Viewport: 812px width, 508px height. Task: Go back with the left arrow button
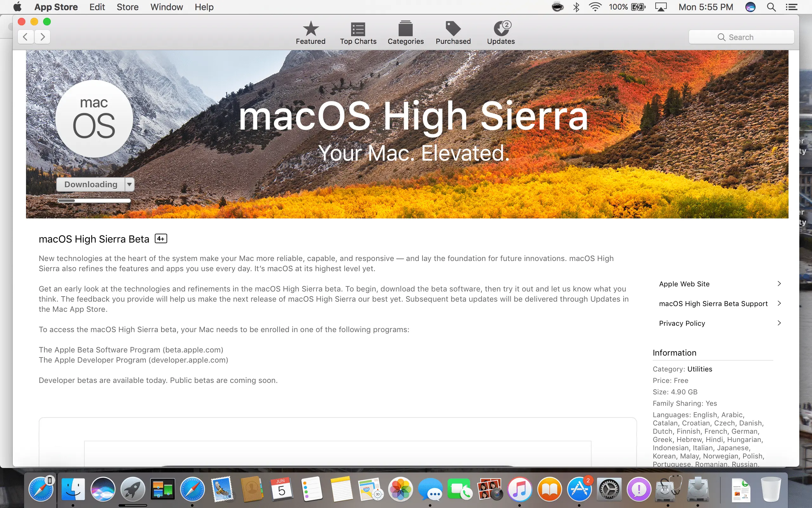(x=25, y=37)
